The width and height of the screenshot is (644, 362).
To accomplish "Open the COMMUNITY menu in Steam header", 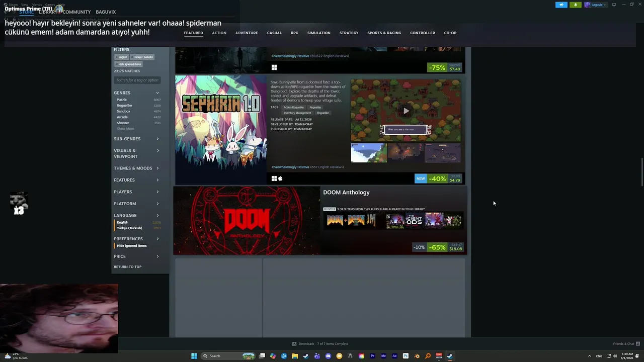I will pyautogui.click(x=77, y=12).
